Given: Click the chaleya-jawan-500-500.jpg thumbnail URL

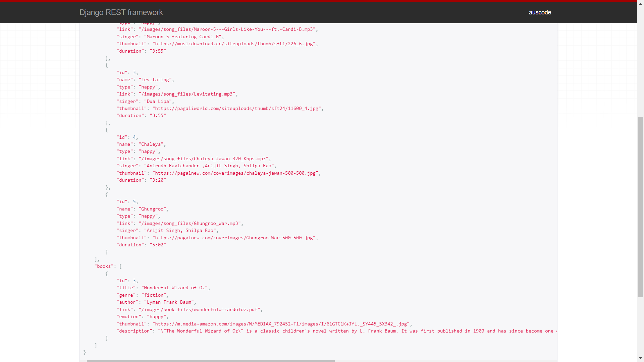Looking at the screenshot, I should [235, 173].
